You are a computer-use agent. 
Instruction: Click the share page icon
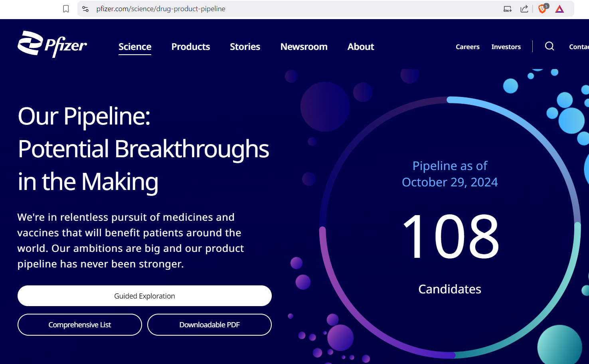(524, 9)
